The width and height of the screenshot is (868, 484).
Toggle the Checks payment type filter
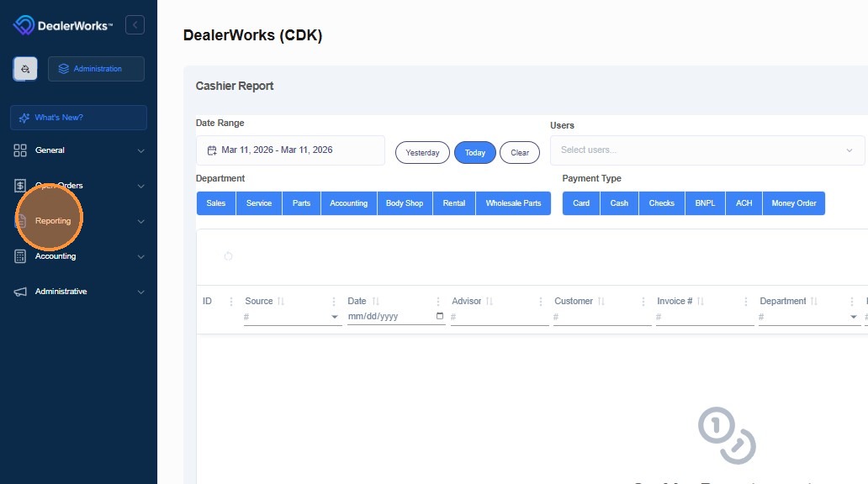click(x=662, y=203)
